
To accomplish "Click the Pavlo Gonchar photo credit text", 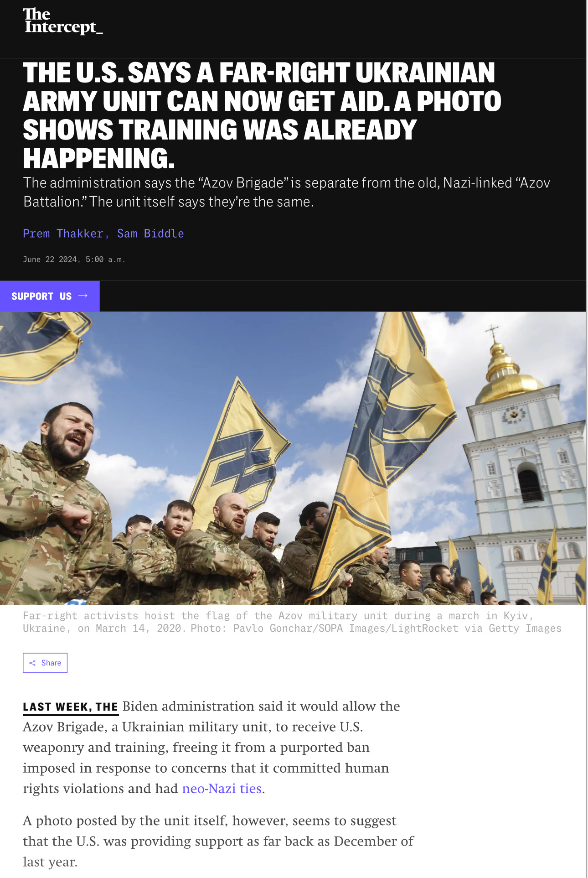I will click(376, 629).
